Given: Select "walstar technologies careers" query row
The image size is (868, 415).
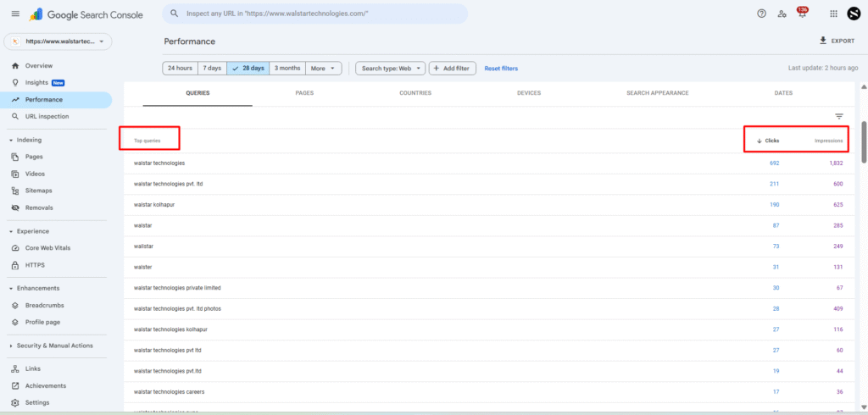Looking at the screenshot, I should [x=489, y=392].
